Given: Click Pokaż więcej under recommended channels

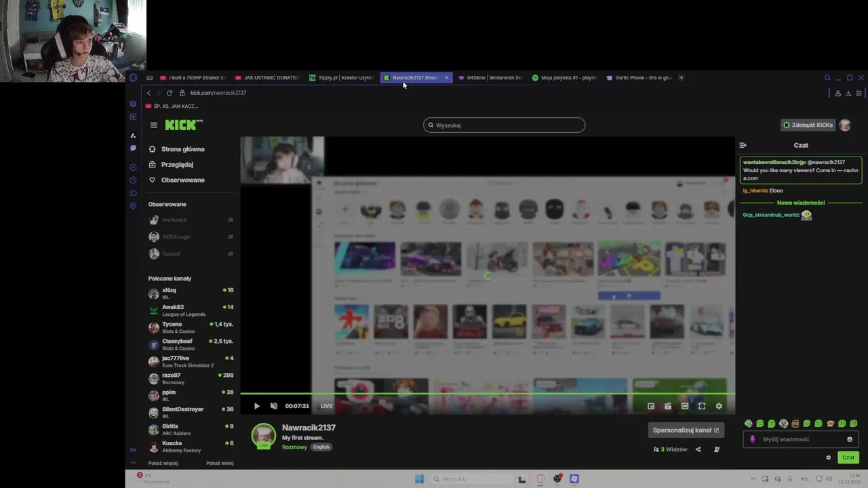Looking at the screenshot, I should (x=163, y=463).
